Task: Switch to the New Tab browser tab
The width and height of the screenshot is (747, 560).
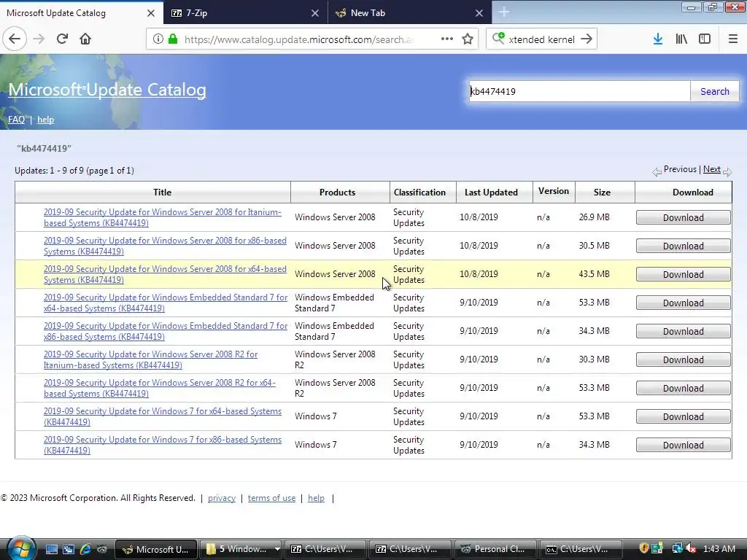Action: (410, 13)
